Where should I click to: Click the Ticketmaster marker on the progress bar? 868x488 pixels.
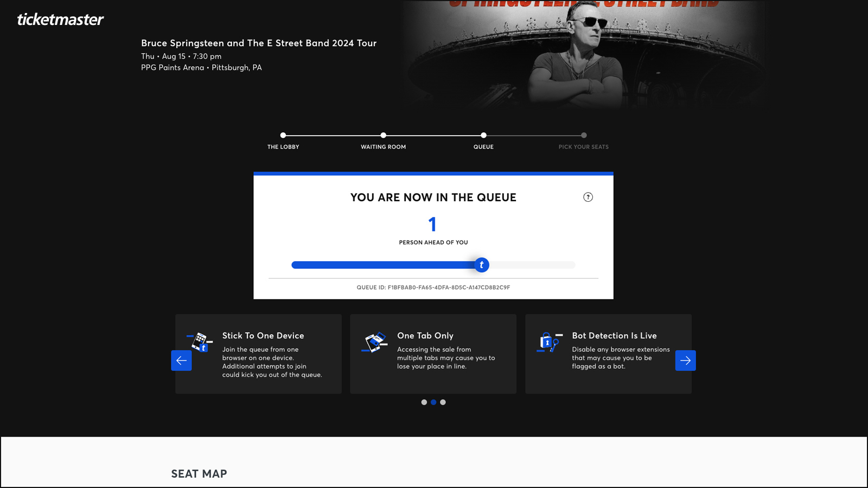pyautogui.click(x=482, y=265)
